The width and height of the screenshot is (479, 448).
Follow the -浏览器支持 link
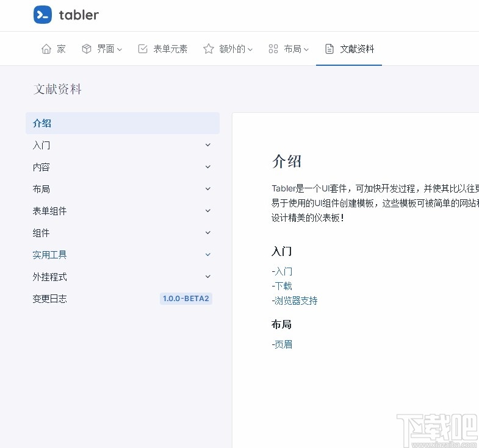pos(295,300)
